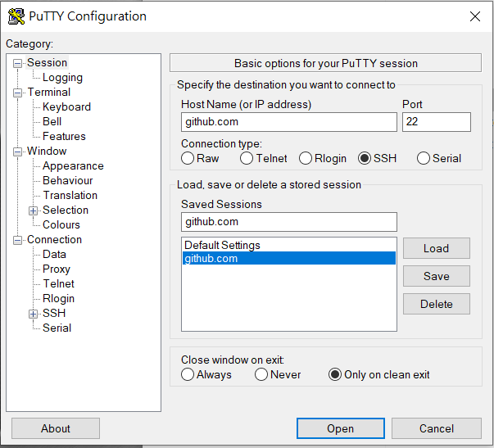The width and height of the screenshot is (494, 448).
Task: Open the Features category
Action: 64,137
